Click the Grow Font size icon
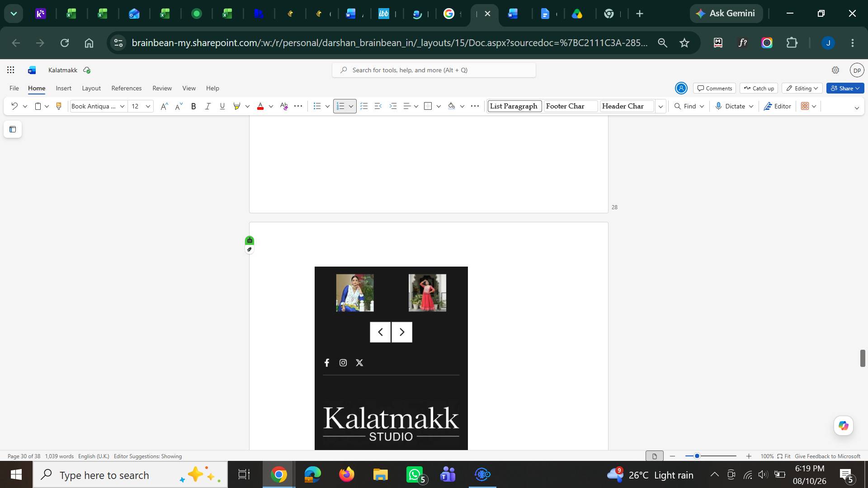868x488 pixels. (164, 106)
